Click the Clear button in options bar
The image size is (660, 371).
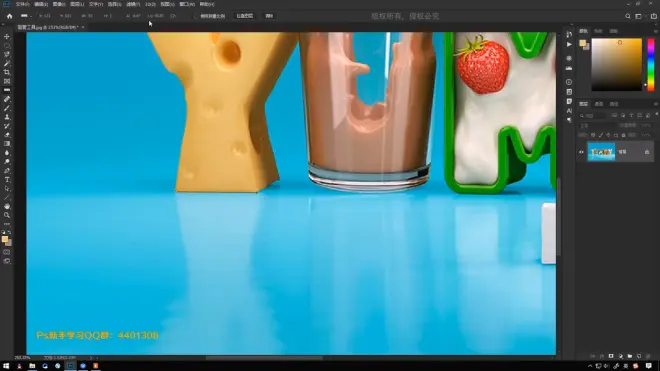click(269, 16)
